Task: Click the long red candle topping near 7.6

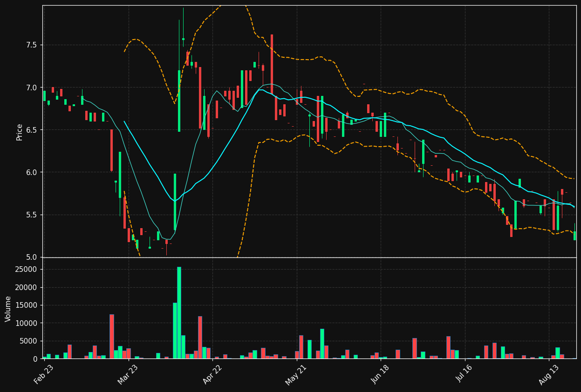Action: pyautogui.click(x=272, y=64)
